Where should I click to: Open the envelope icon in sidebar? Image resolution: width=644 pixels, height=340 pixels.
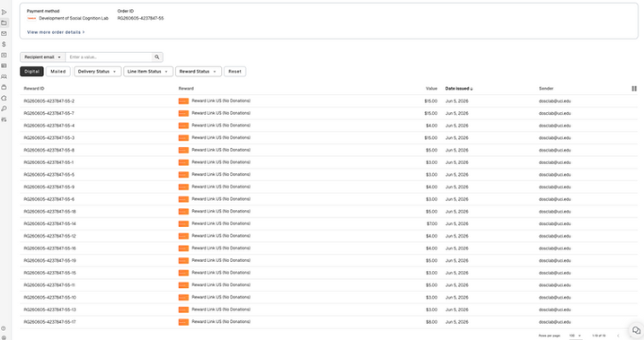pos(4,33)
